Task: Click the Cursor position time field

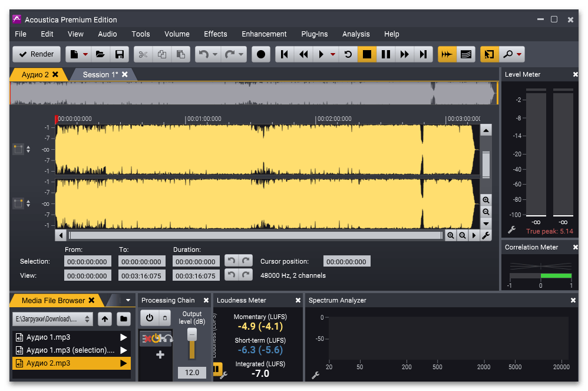Action: click(347, 261)
